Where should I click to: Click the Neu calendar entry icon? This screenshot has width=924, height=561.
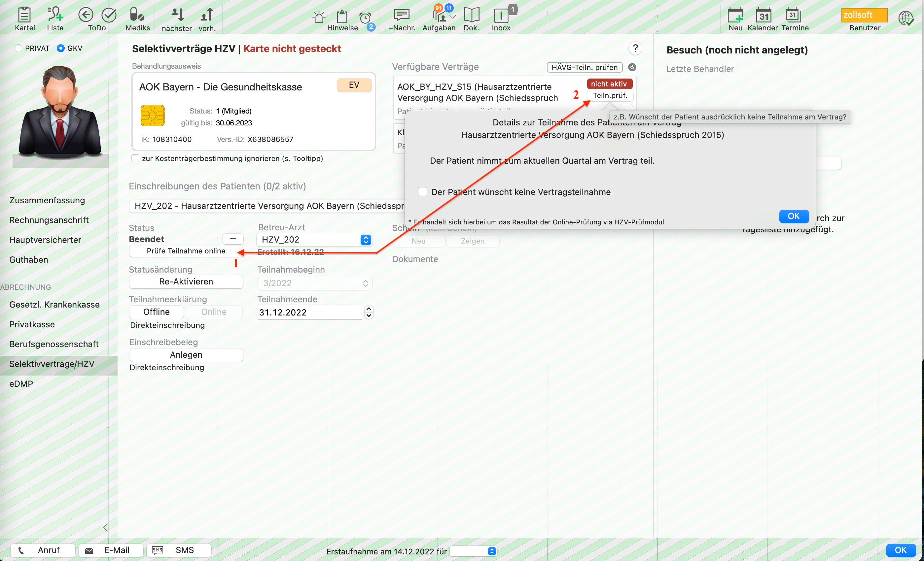(735, 15)
